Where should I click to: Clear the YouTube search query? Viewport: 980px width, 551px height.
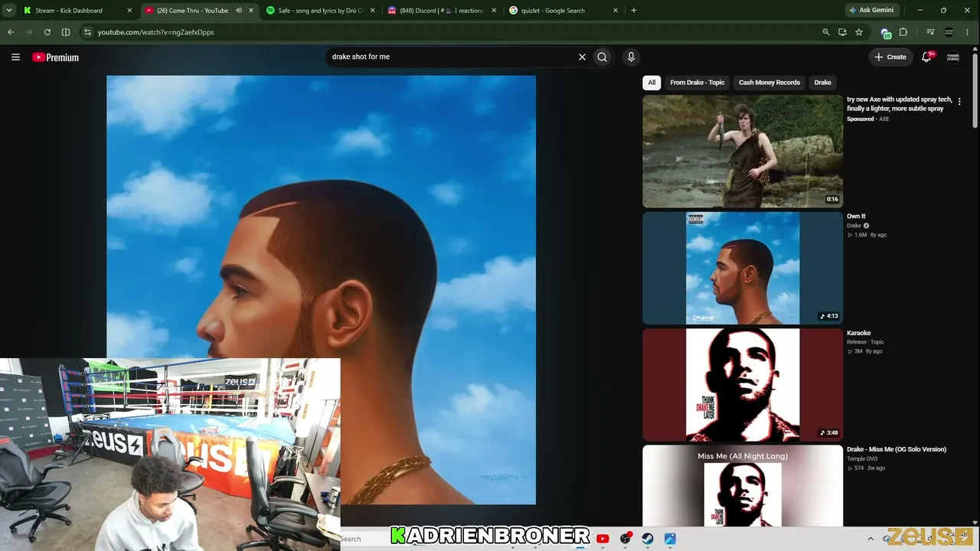(x=582, y=57)
